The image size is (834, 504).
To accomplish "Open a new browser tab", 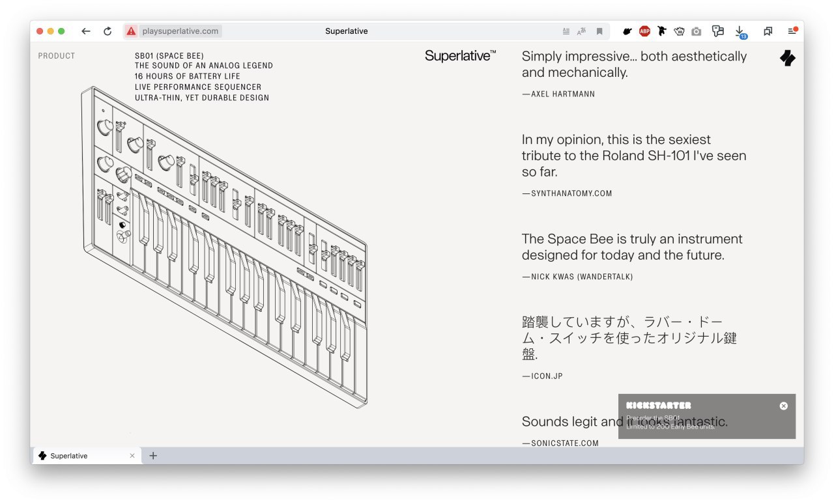I will [x=153, y=456].
